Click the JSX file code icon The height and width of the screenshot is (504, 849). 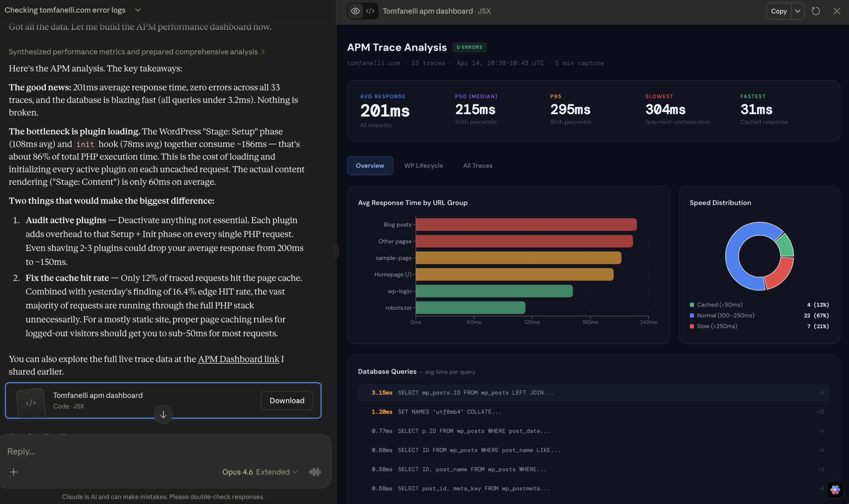pyautogui.click(x=31, y=403)
